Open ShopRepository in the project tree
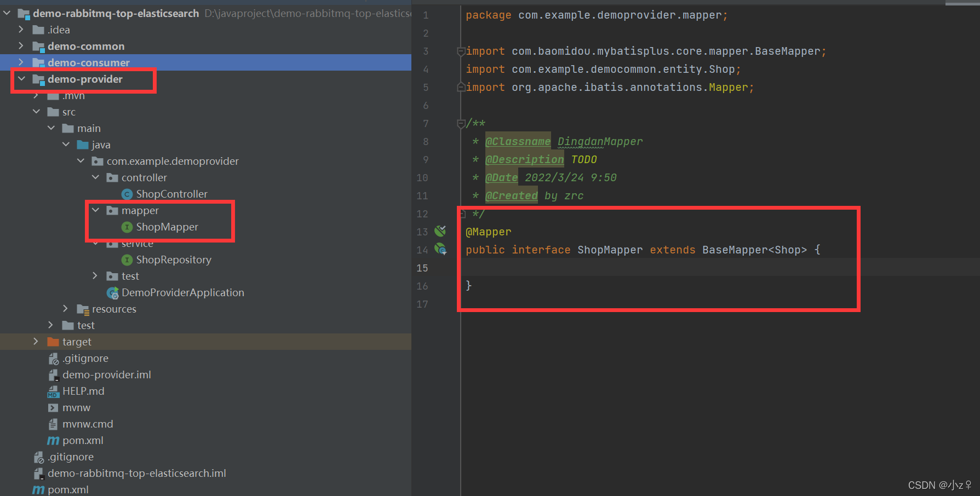 (x=174, y=259)
